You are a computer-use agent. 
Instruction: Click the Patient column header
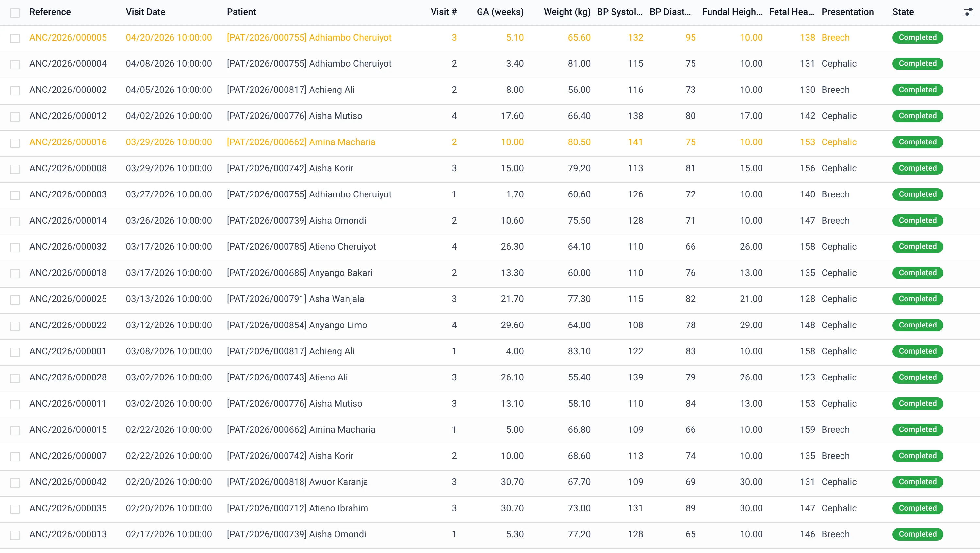pos(241,12)
